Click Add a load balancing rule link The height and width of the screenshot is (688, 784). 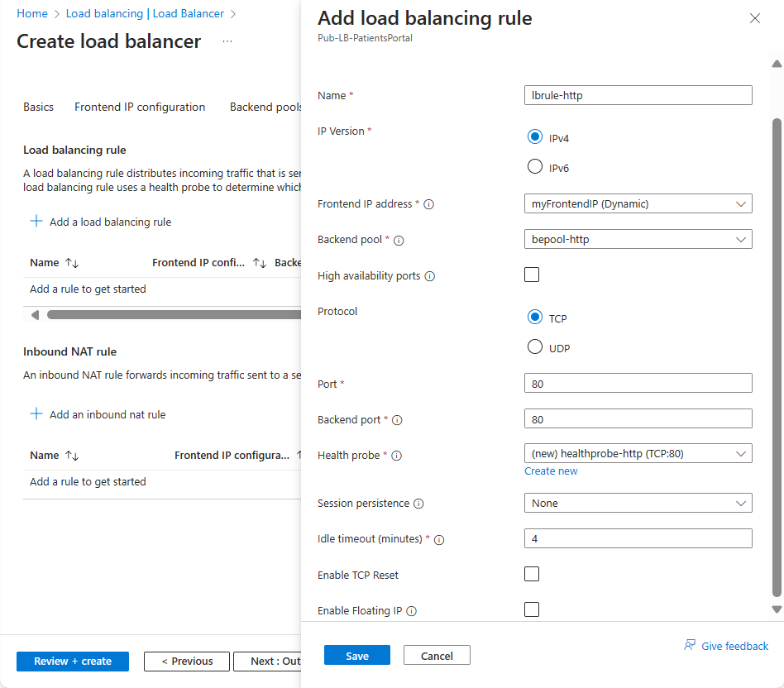[110, 222]
